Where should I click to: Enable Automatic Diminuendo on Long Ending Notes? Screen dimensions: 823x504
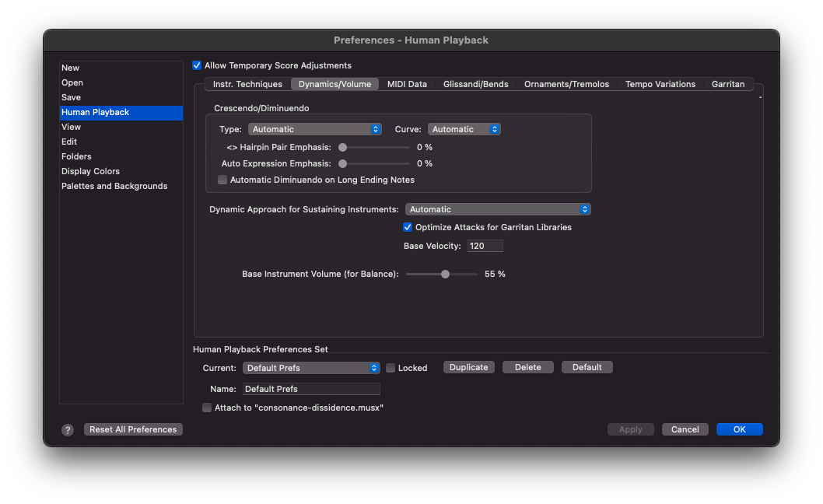pos(222,180)
